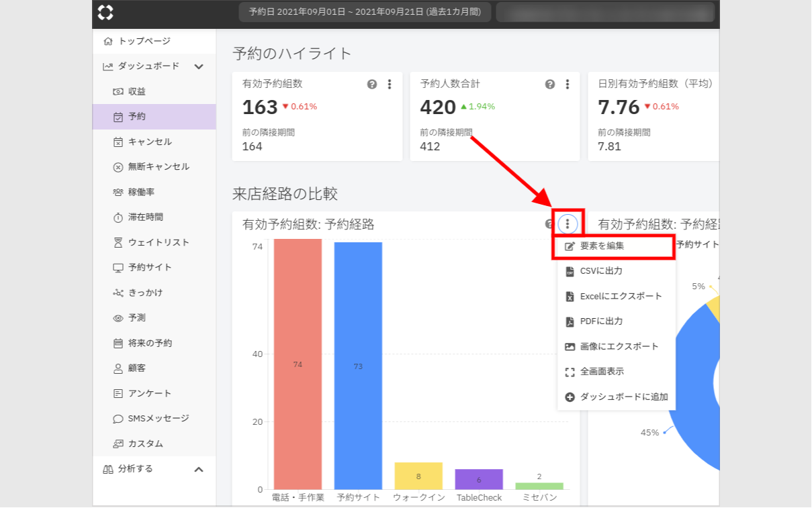This screenshot has height=508, width=812.
Task: Open the 予約日 date range selector
Action: pos(365,12)
